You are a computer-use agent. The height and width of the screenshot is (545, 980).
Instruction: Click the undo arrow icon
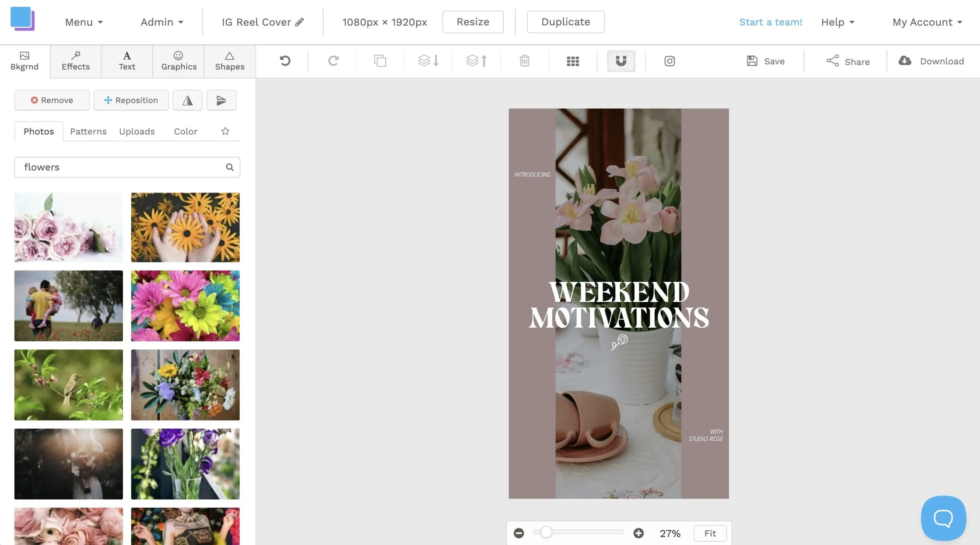tap(285, 61)
